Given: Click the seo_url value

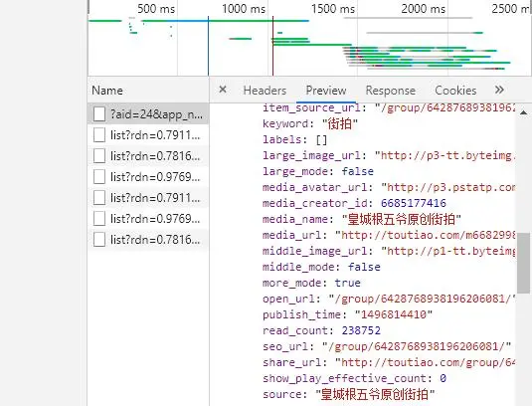Looking at the screenshot, I should tap(417, 346).
